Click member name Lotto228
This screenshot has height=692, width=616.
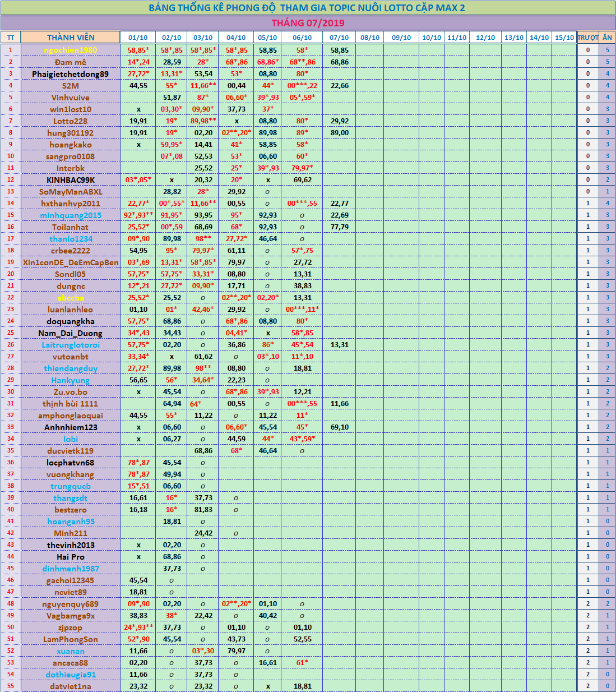(71, 121)
